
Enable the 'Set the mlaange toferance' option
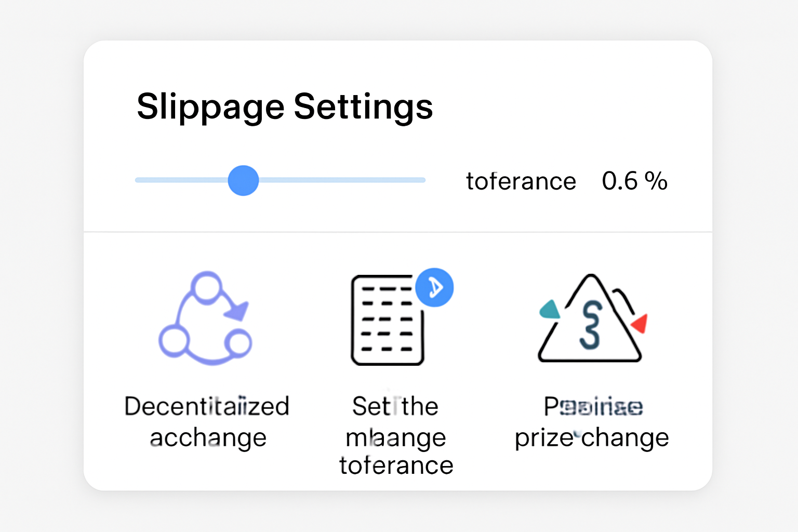(396, 435)
